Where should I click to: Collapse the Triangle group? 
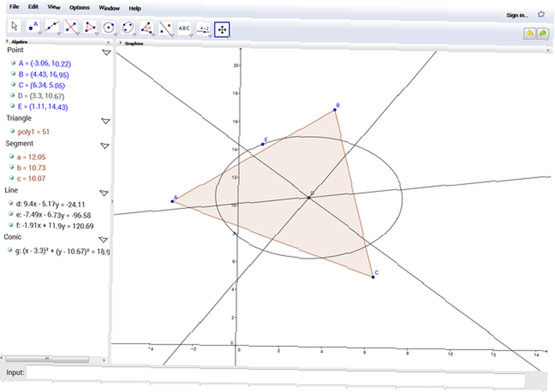tap(105, 121)
